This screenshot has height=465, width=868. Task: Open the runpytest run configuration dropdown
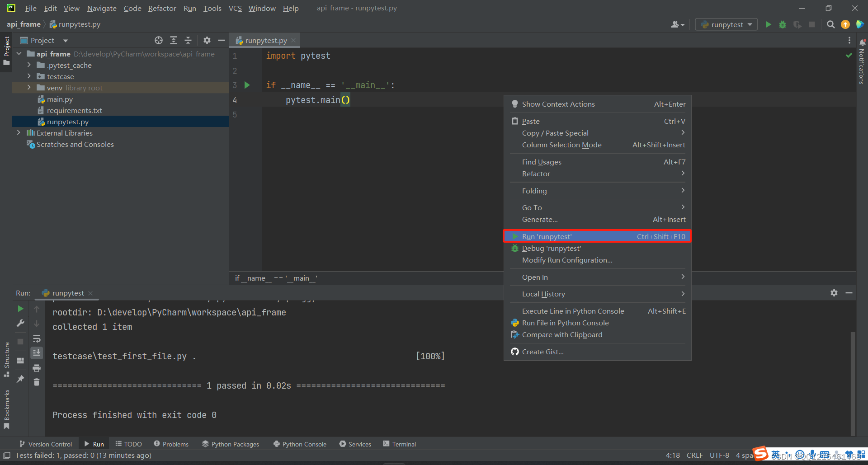point(726,24)
